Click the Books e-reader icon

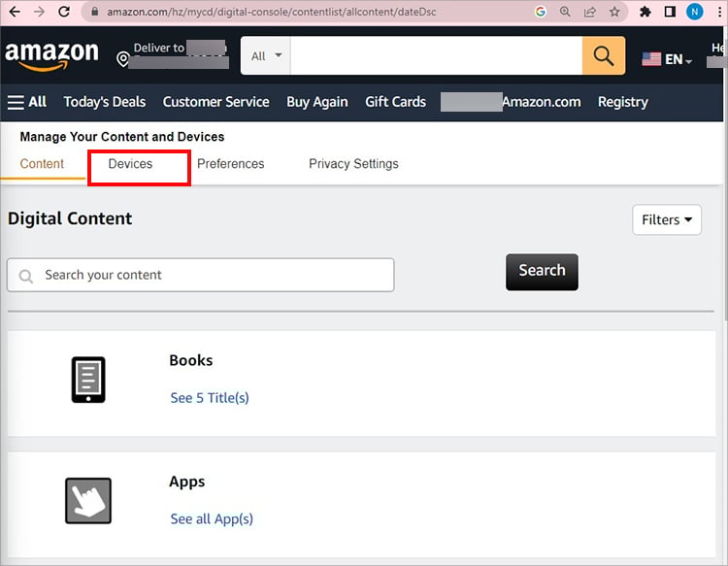point(88,380)
